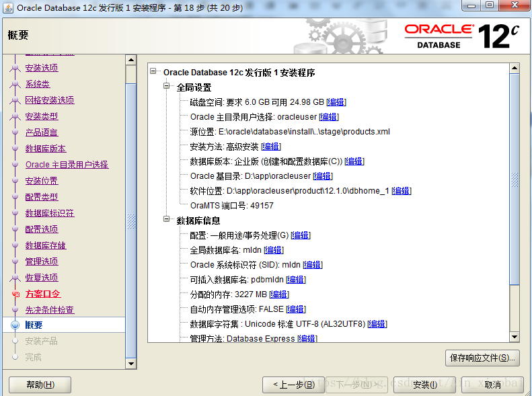Minimize the installer window
Screen dimensions: 532x396
pos(471,5)
